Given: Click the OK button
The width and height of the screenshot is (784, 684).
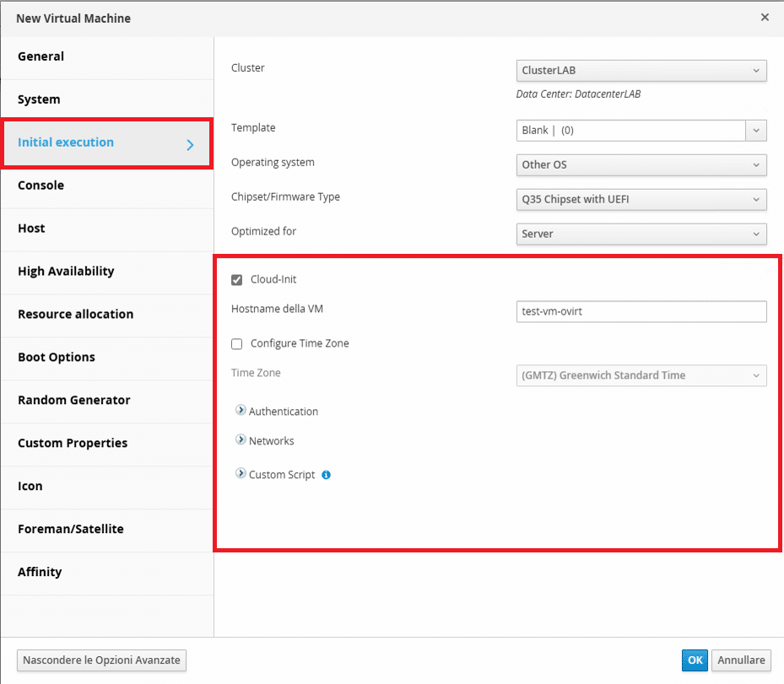Looking at the screenshot, I should click(695, 660).
